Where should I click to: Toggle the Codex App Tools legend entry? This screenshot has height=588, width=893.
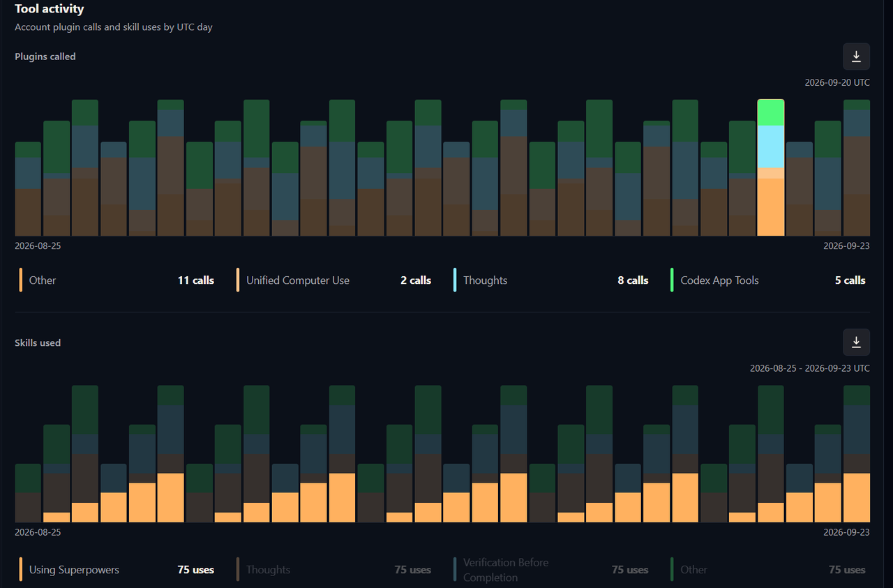[768, 280]
